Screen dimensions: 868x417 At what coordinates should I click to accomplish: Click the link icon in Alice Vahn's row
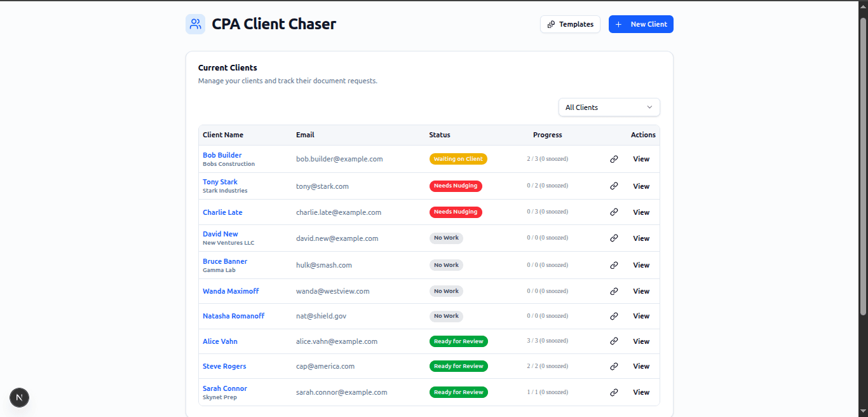(614, 341)
